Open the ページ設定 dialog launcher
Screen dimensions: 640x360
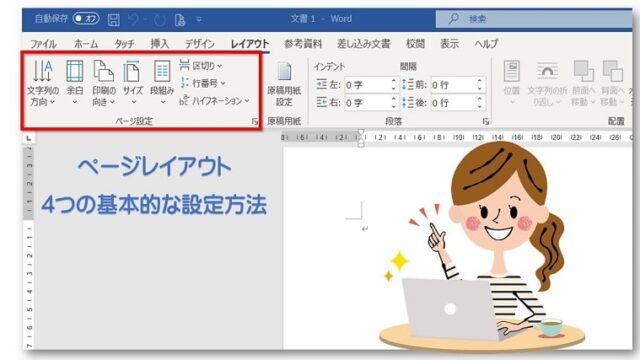click(x=255, y=121)
